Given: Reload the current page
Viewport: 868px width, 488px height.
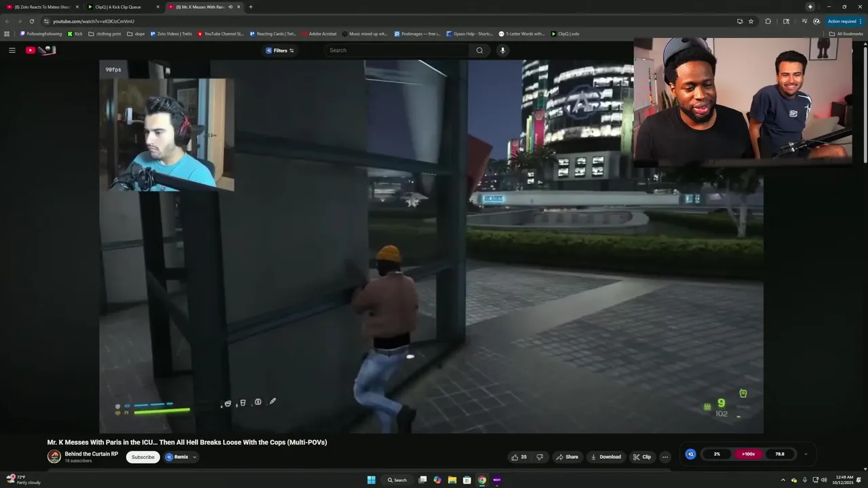Looking at the screenshot, I should (x=31, y=21).
